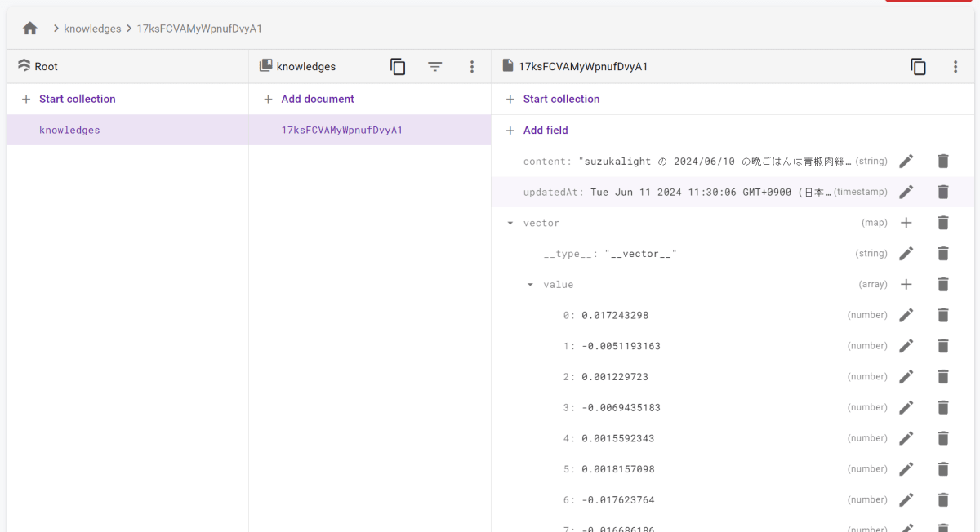The height and width of the screenshot is (532, 980).
Task: Click knowledges collection panel header title
Action: pyautogui.click(x=306, y=67)
